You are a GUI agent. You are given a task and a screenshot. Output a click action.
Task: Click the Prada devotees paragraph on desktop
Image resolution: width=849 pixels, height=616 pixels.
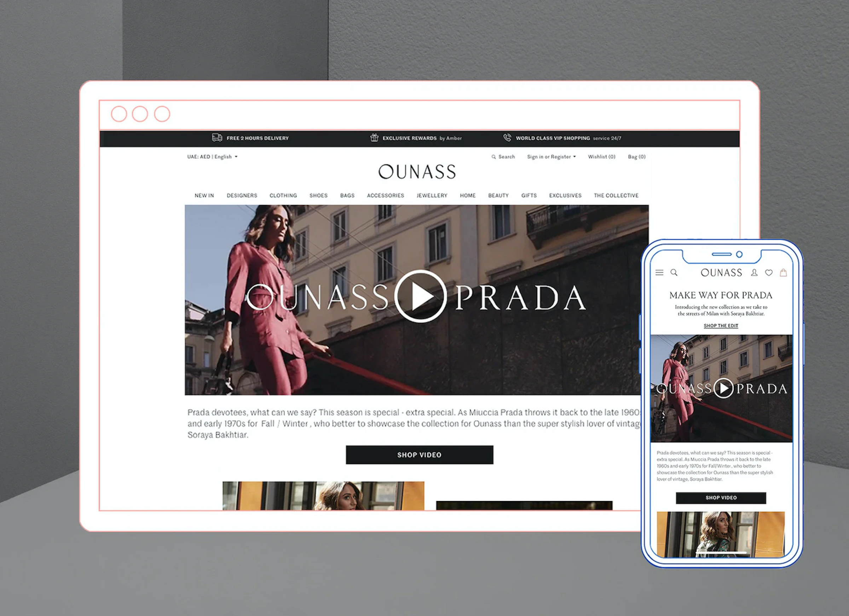pos(415,423)
